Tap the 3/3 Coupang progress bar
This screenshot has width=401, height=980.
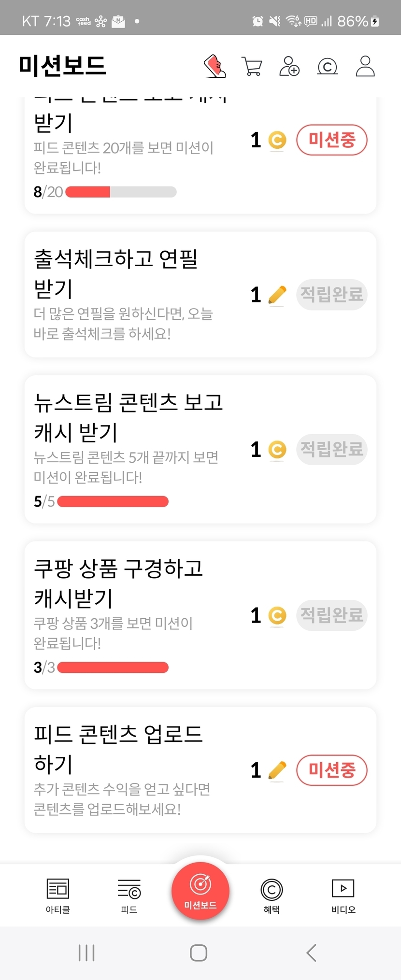pyautogui.click(x=113, y=668)
